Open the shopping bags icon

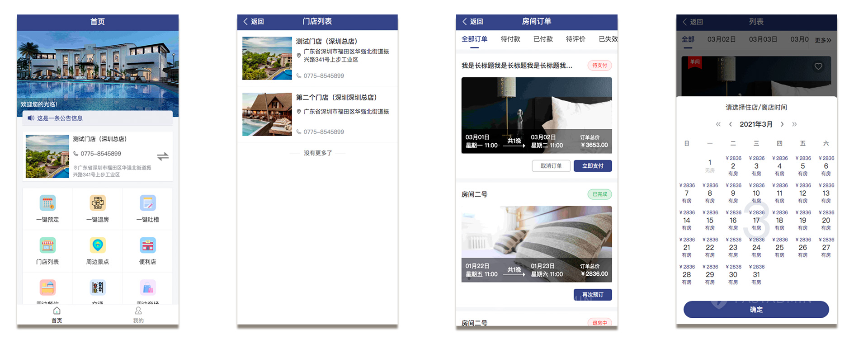pyautogui.click(x=148, y=287)
